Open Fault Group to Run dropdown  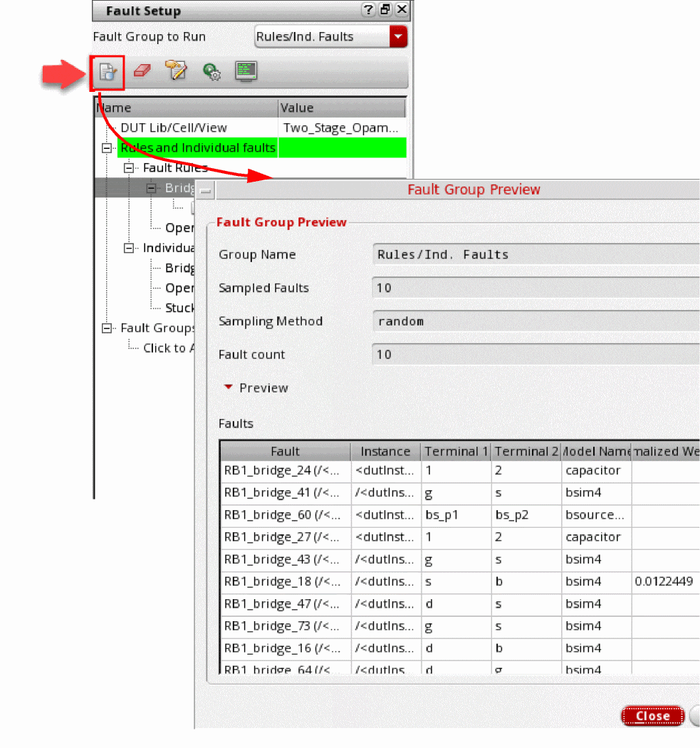tap(398, 37)
